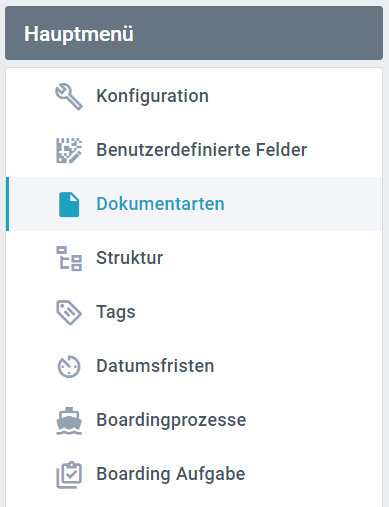389x507 pixels.
Task: Open the Benutzerdefinierte Felder menu entry
Action: coord(194,150)
